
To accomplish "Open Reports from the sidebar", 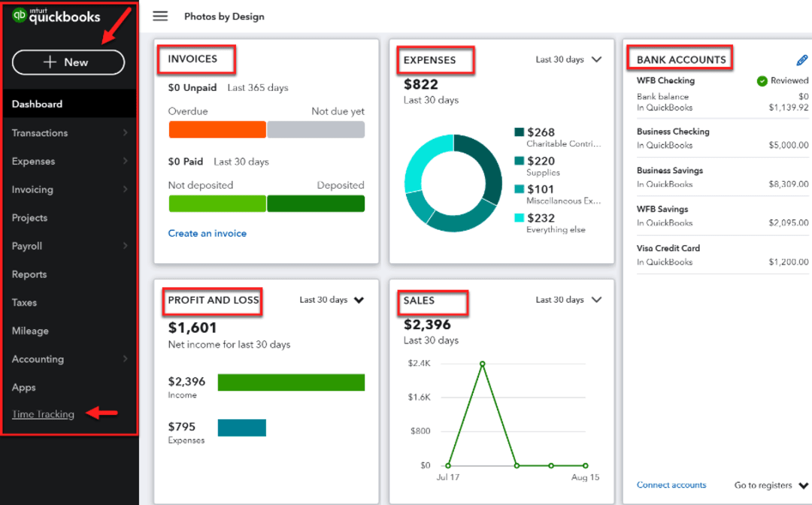I will (29, 274).
